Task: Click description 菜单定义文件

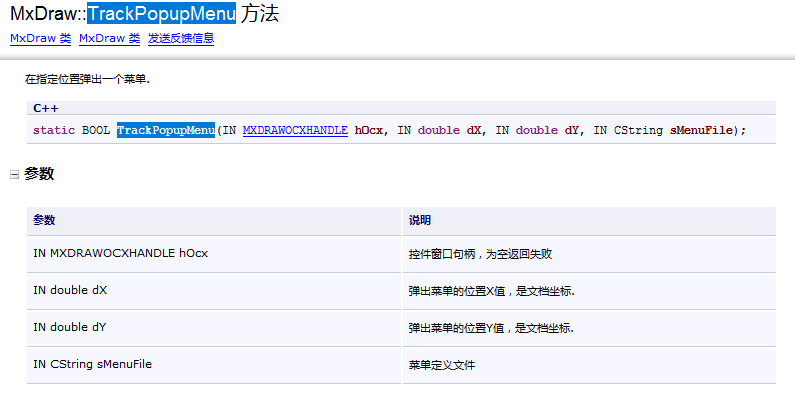Action: tap(442, 365)
